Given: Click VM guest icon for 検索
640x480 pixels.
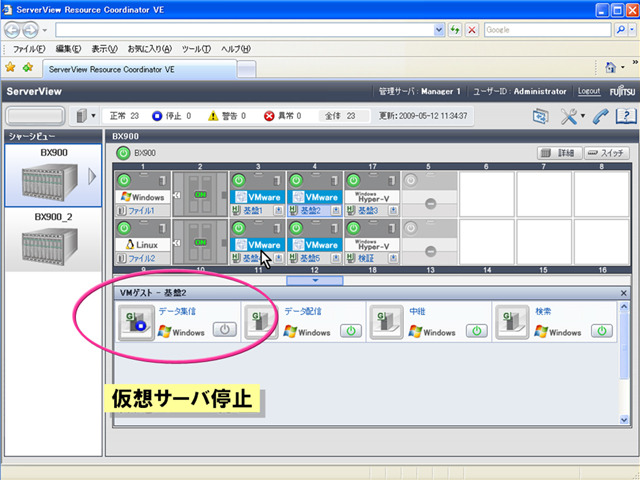Looking at the screenshot, I should click(512, 322).
